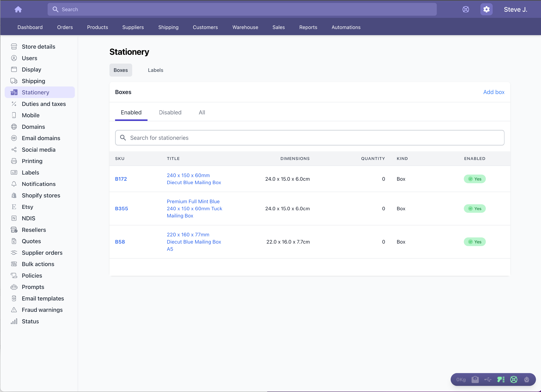541x392 pixels.
Task: Open the B355 SKU link
Action: tap(121, 208)
